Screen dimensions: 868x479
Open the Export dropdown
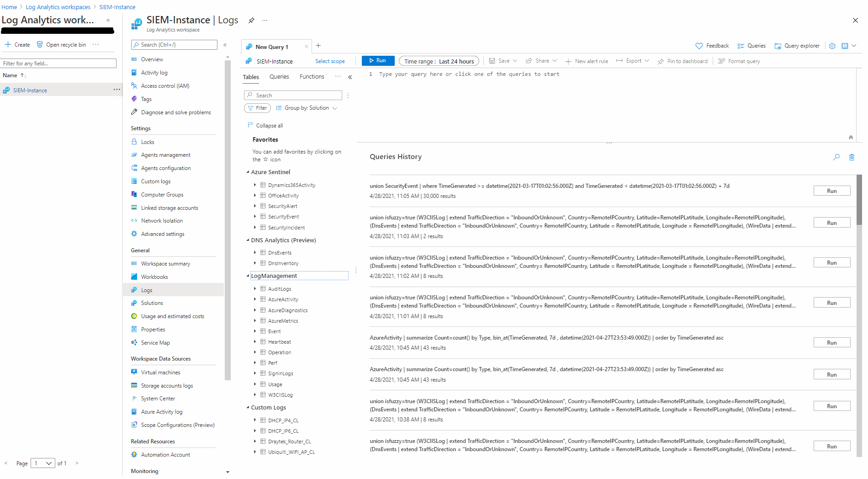(x=633, y=61)
